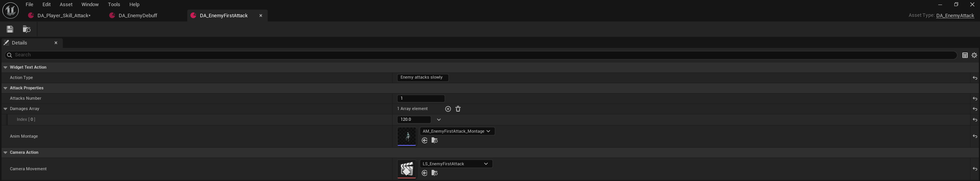Click Browse to asset in Content Browser icon
Viewport: 980px width, 181px height.
point(26,29)
